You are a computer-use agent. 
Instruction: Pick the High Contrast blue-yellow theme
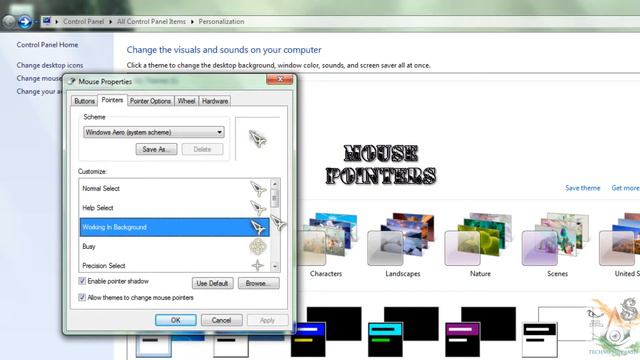point(326,331)
